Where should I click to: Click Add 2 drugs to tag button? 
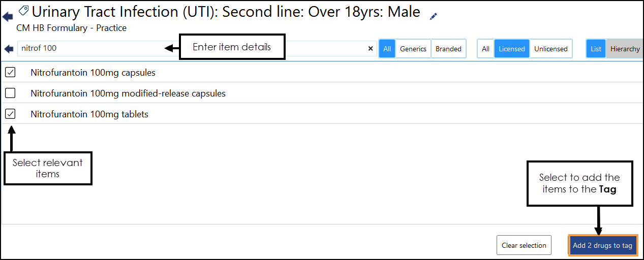click(602, 245)
